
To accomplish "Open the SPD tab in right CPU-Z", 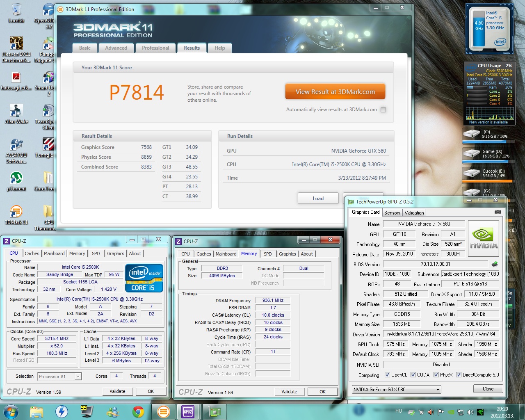I will (268, 254).
